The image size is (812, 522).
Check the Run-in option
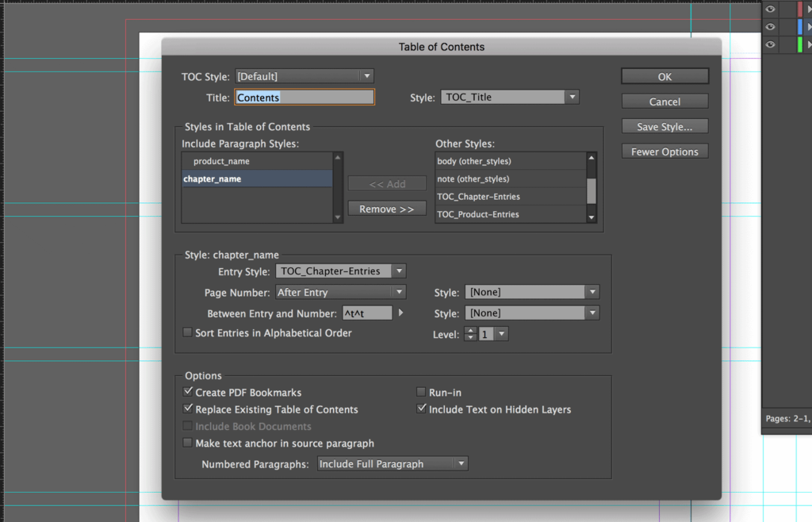point(421,392)
